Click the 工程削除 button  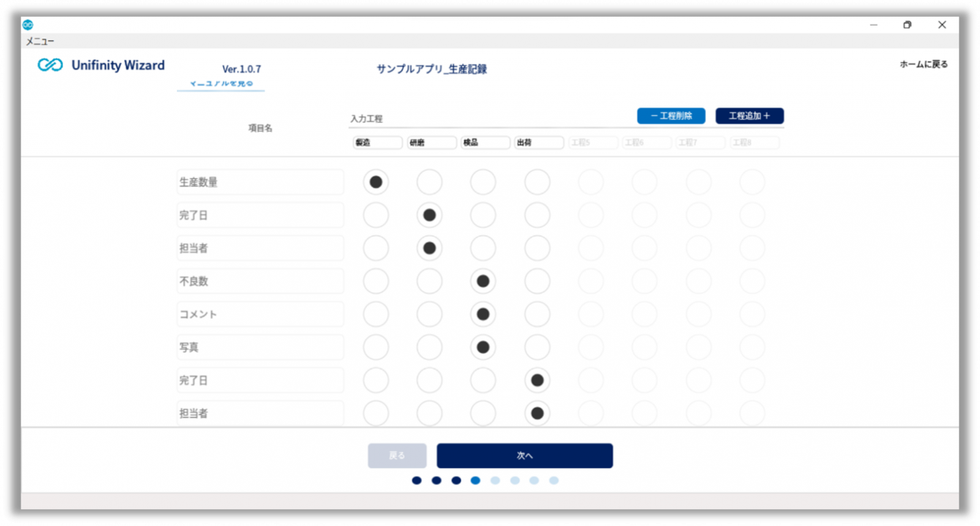[x=671, y=116]
